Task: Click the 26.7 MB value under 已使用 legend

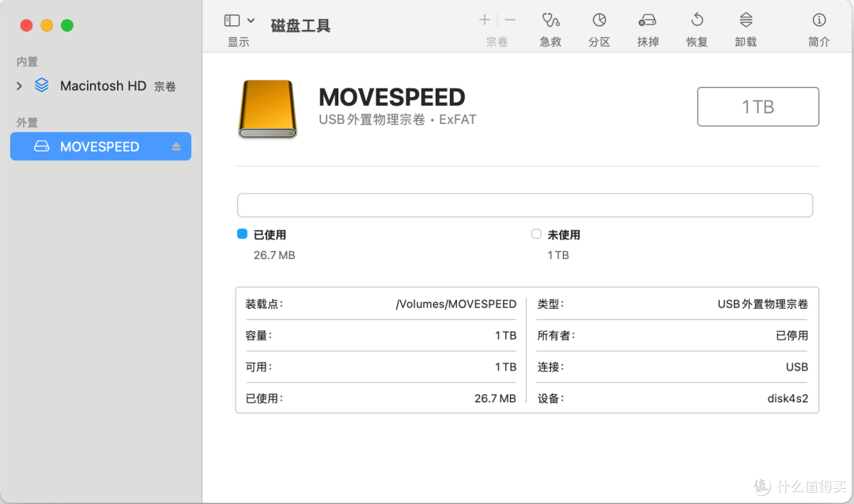Action: [x=274, y=255]
